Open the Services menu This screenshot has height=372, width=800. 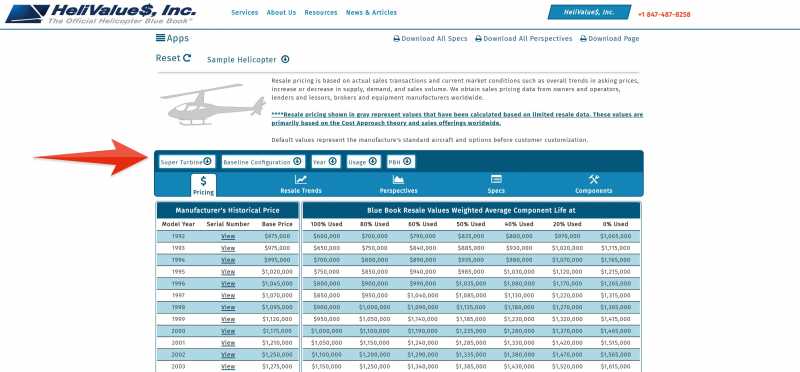click(x=245, y=12)
